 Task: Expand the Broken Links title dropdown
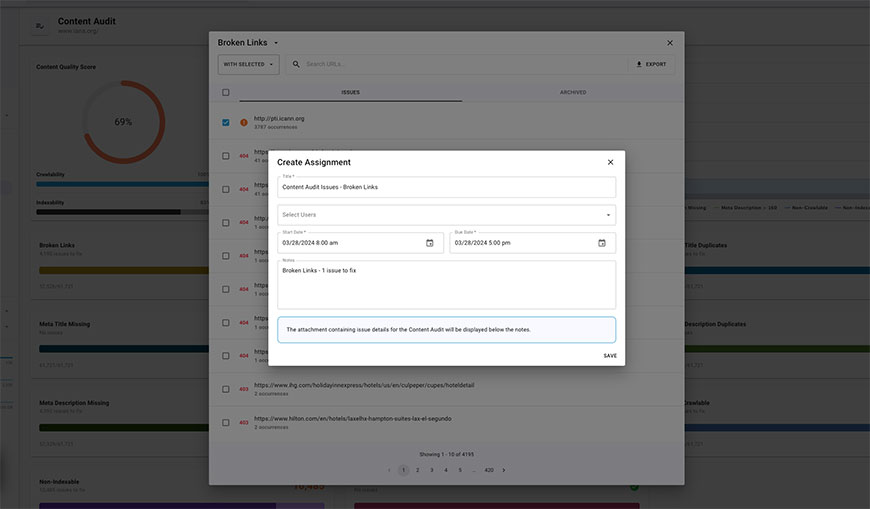click(x=276, y=43)
